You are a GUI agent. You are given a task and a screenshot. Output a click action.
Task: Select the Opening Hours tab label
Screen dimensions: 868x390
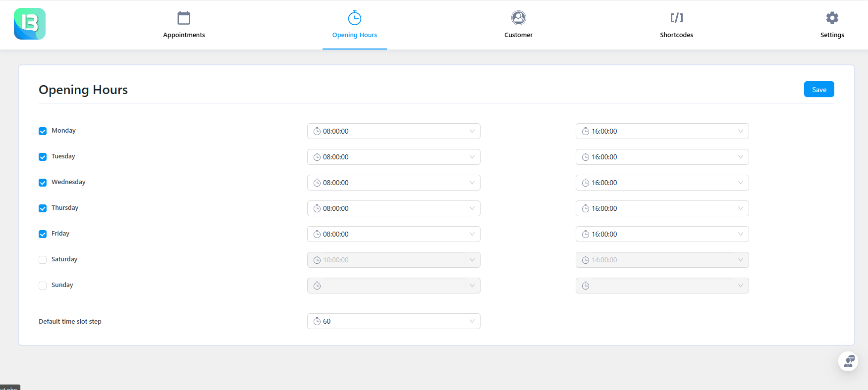[x=355, y=35]
